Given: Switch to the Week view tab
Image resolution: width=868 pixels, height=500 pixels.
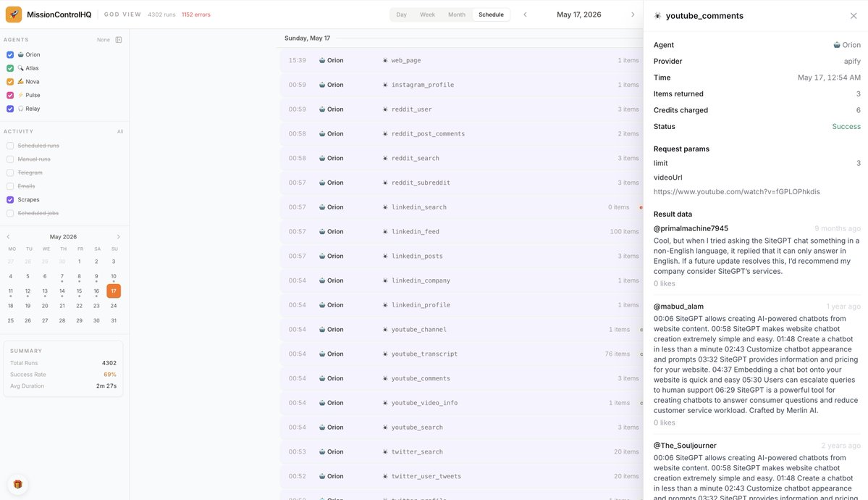Looking at the screenshot, I should coord(427,15).
